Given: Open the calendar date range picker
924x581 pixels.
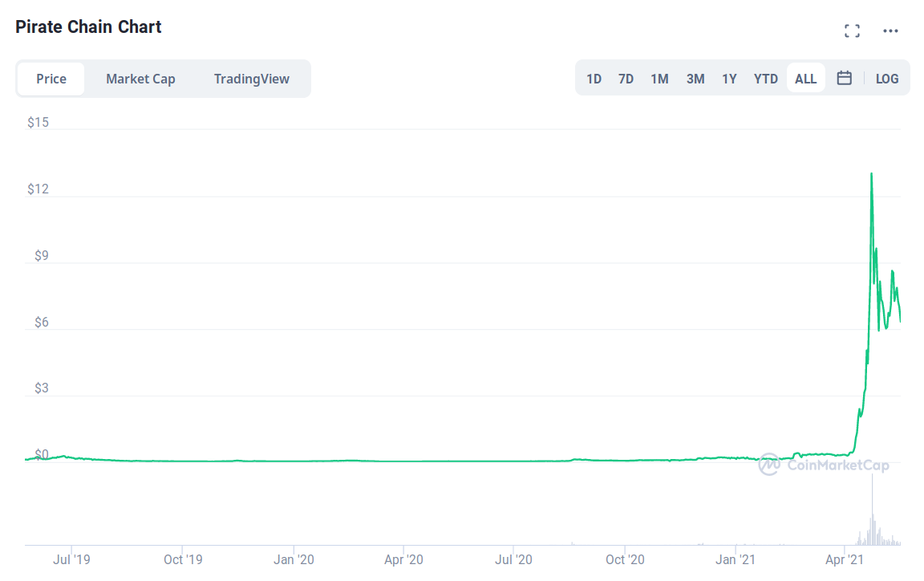Looking at the screenshot, I should tap(844, 79).
